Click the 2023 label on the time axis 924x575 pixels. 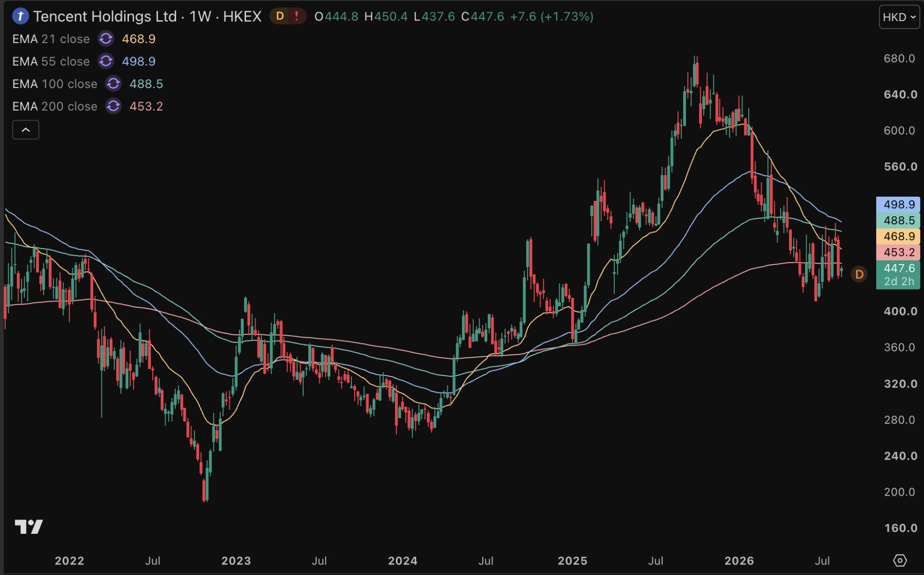pos(236,561)
